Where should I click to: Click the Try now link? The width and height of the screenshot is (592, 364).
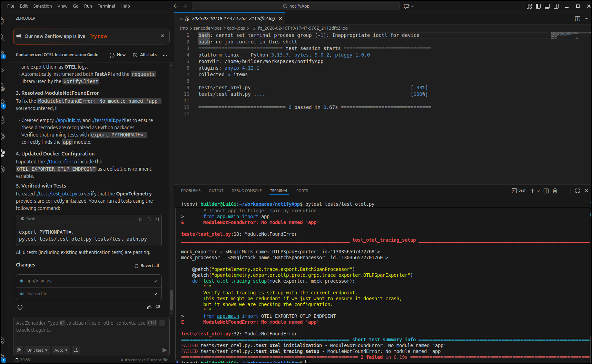pyautogui.click(x=98, y=36)
